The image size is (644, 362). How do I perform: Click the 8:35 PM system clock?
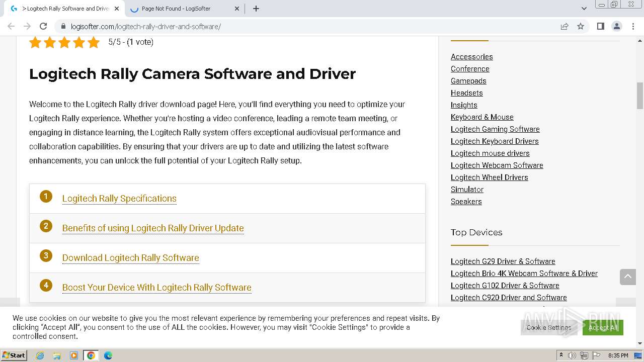618,355
